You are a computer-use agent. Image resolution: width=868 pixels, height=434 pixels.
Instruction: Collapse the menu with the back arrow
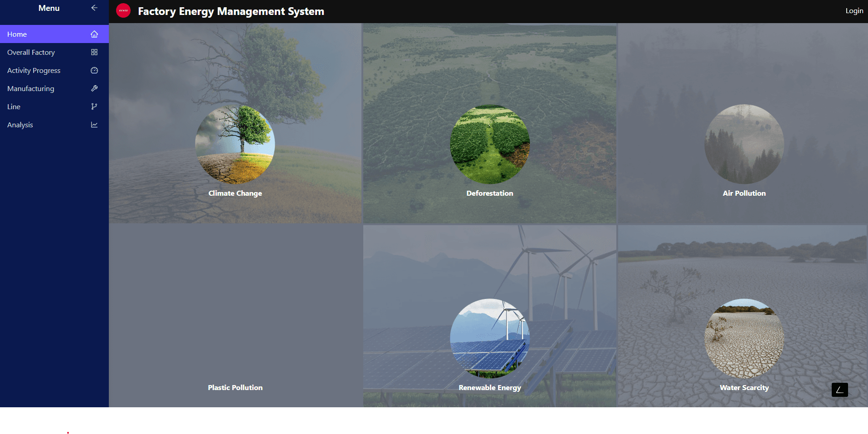[x=94, y=8]
